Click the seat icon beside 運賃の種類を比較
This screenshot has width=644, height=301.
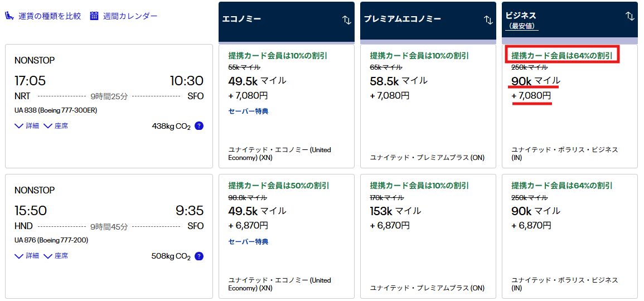(10, 16)
